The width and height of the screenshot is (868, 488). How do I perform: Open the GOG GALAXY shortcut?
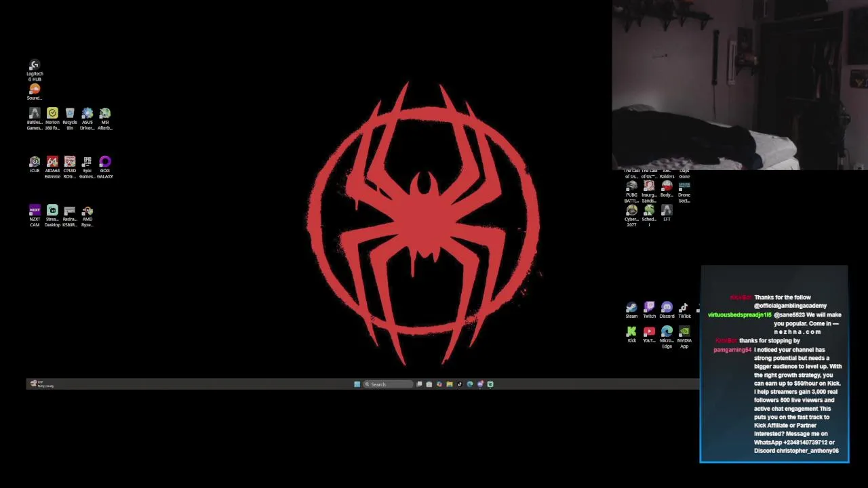[105, 167]
